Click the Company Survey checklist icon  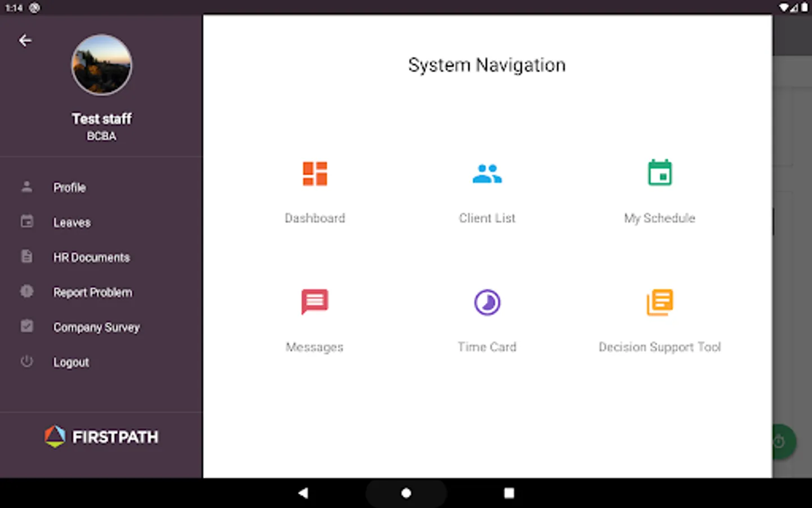coord(27,326)
